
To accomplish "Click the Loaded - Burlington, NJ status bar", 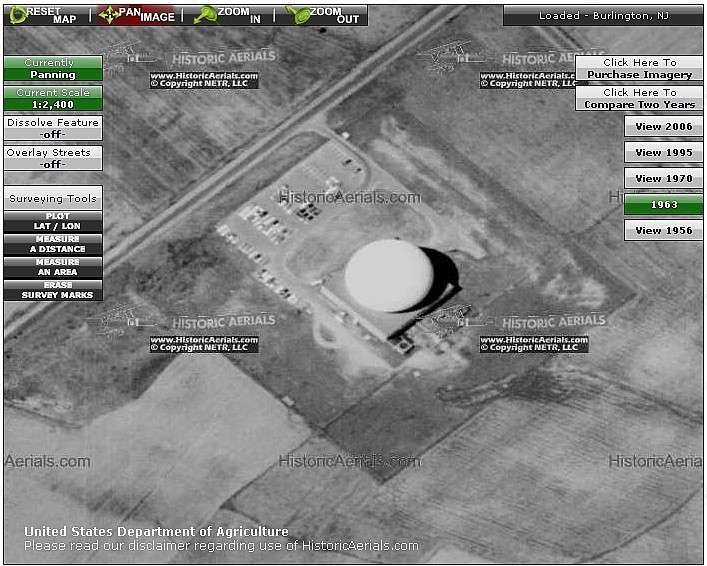I will point(603,16).
